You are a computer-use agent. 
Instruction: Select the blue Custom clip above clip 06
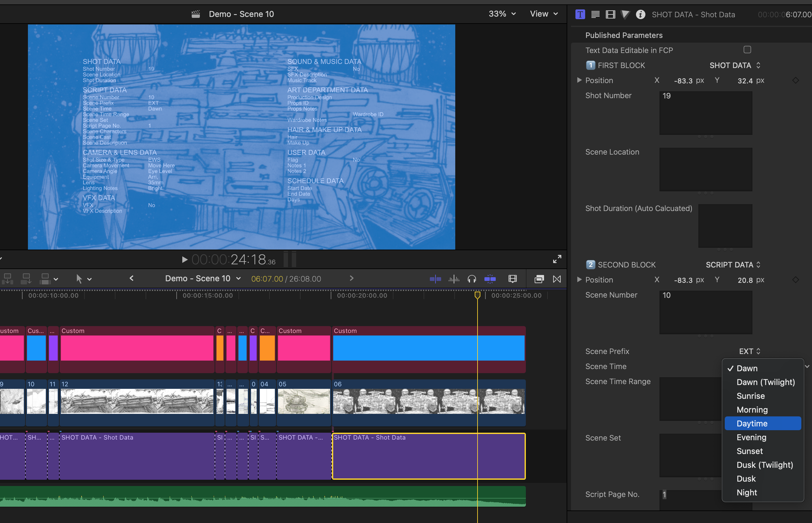click(x=429, y=349)
